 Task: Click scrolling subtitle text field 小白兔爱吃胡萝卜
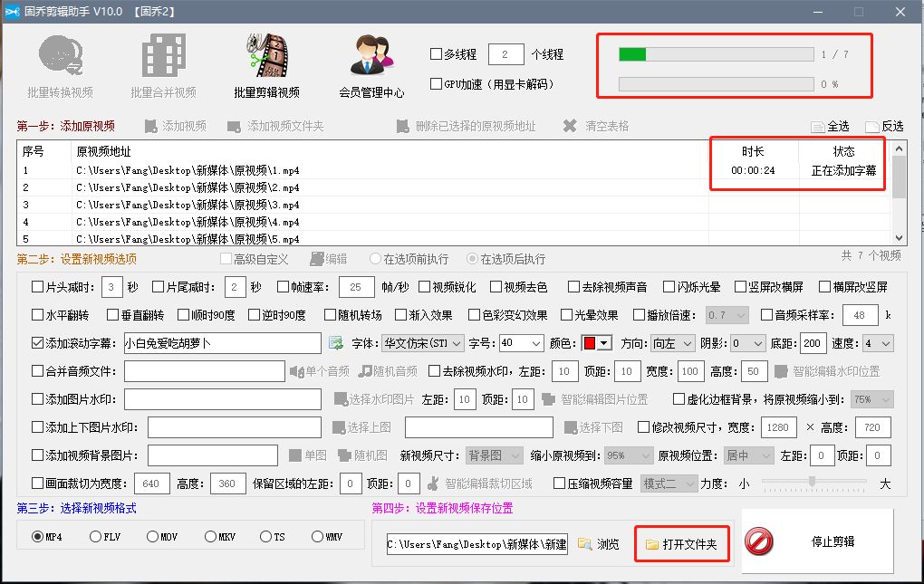(x=222, y=343)
